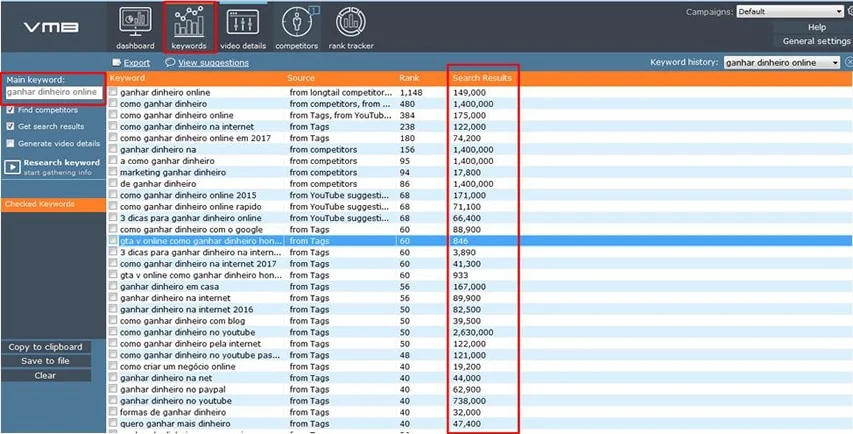Image resolution: width=853 pixels, height=434 pixels.
Task: Open the keywords section icon
Action: coord(188,22)
